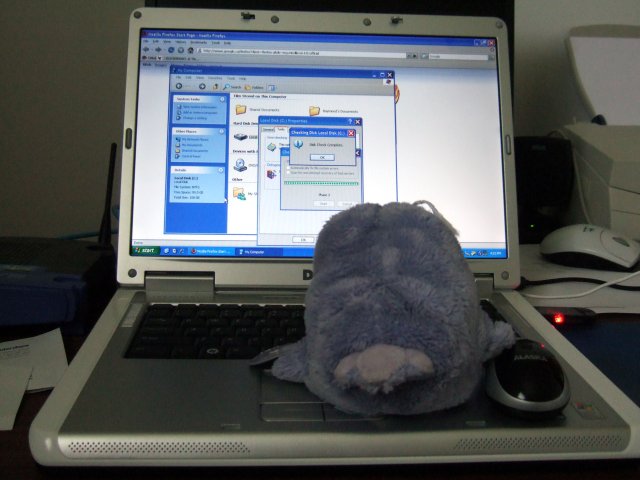Click OK in Disk Check Complete dialog
The height and width of the screenshot is (480, 640).
[x=322, y=157]
